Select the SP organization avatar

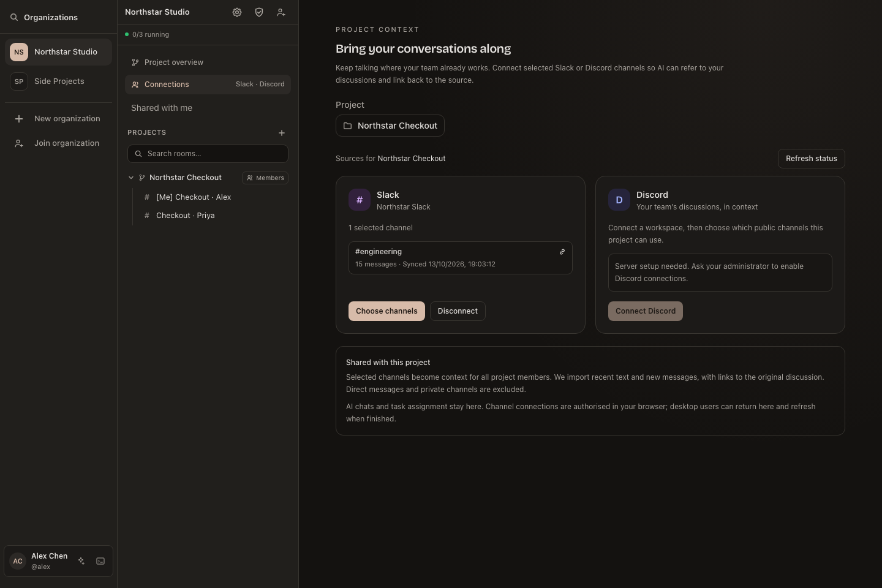[19, 81]
